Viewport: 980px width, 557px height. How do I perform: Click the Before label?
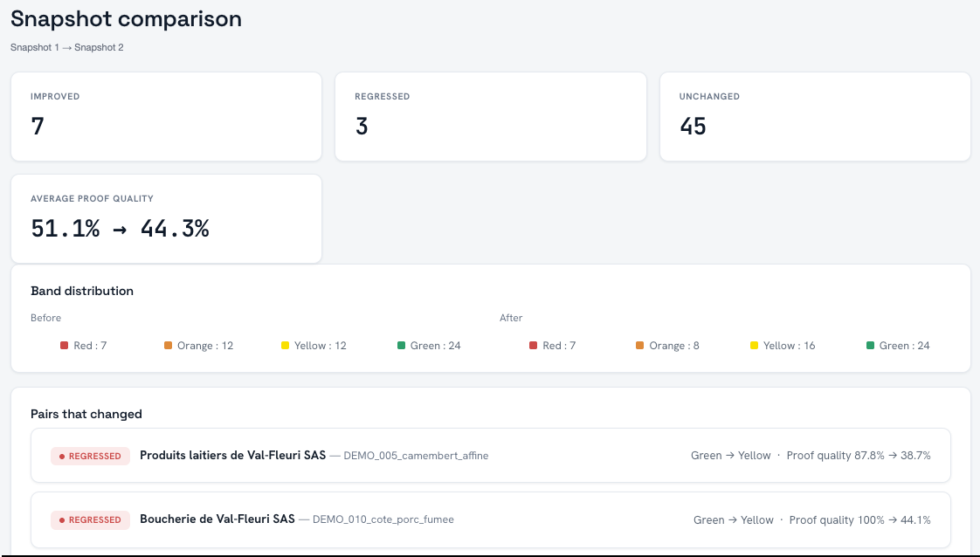pos(45,318)
